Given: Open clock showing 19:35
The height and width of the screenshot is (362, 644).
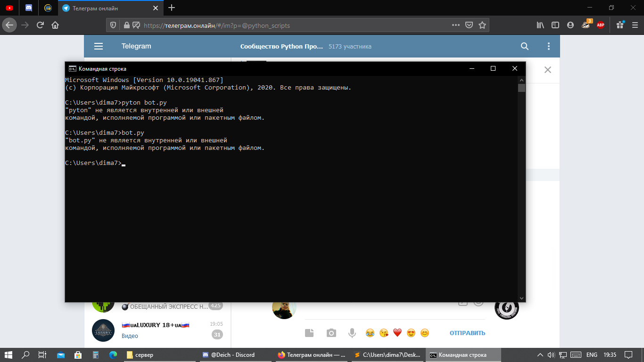Looking at the screenshot, I should tap(610, 355).
